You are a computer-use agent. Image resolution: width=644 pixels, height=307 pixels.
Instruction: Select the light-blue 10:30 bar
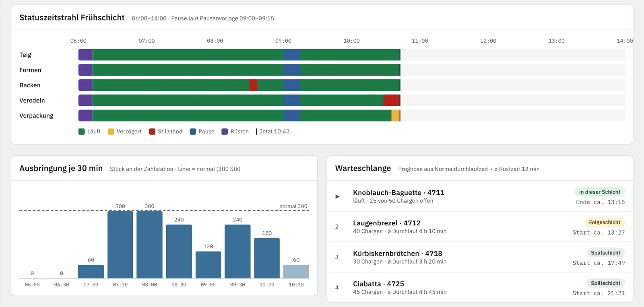pyautogui.click(x=296, y=271)
